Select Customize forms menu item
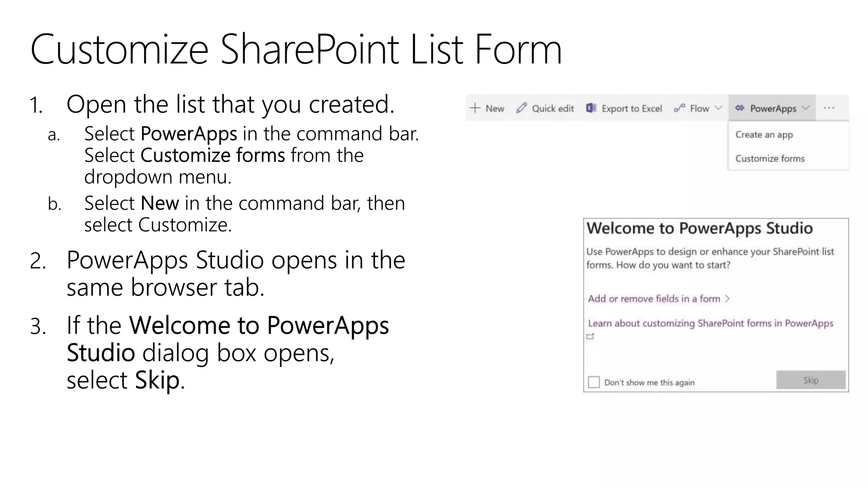The width and height of the screenshot is (868, 488). [770, 158]
